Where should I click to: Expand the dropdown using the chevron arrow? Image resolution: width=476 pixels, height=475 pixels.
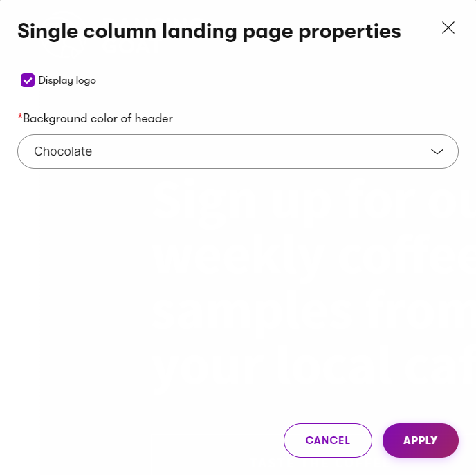pyautogui.click(x=437, y=152)
